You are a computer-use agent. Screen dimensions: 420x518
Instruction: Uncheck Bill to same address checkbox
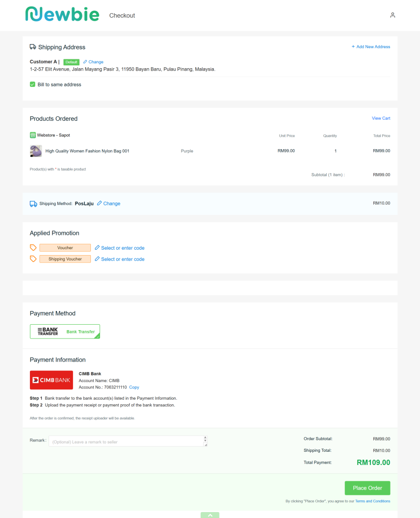(33, 84)
